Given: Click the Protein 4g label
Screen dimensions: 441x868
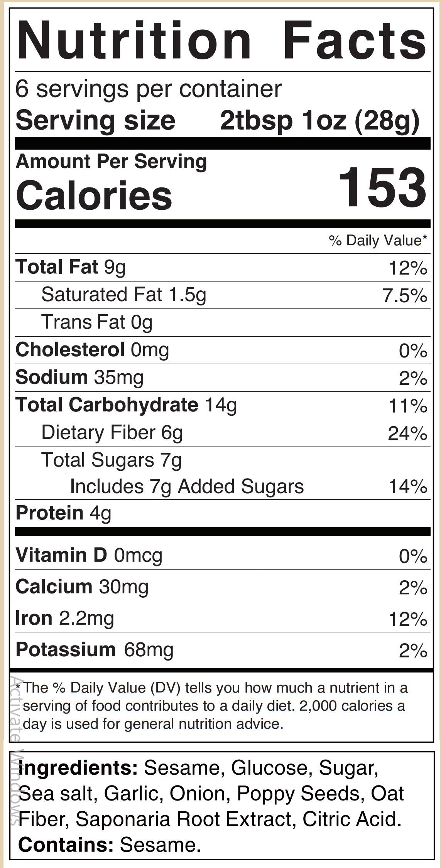Looking at the screenshot, I should click(63, 513).
